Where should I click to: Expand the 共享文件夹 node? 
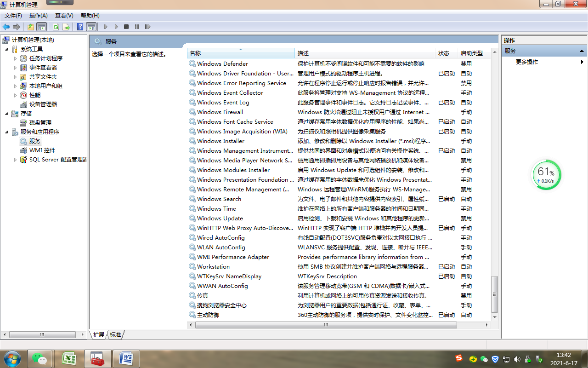tap(15, 77)
